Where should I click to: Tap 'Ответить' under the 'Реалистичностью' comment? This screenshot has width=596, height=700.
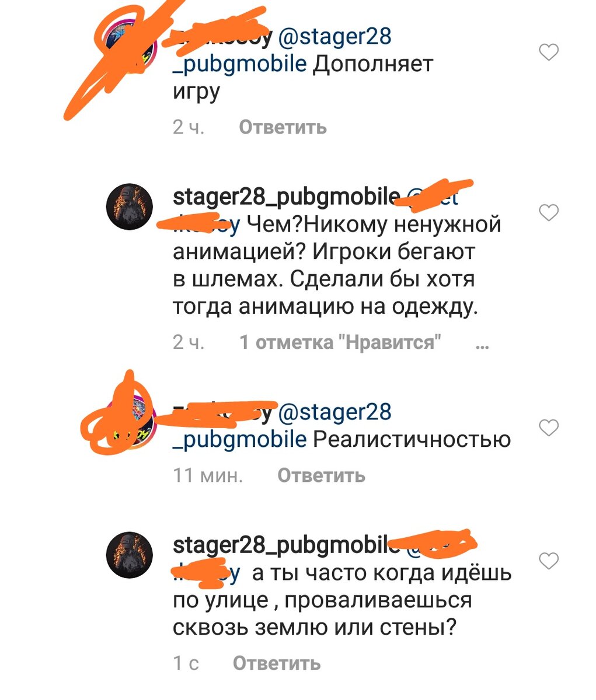click(322, 475)
